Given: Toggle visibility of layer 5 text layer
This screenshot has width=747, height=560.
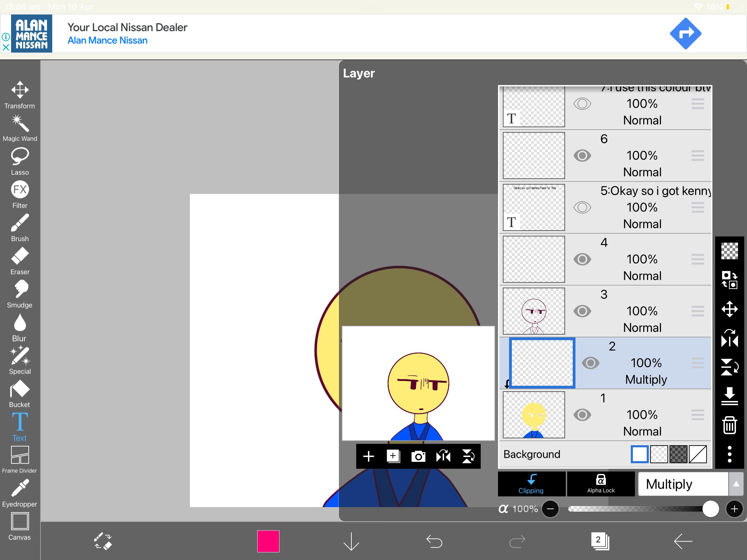Looking at the screenshot, I should [582, 207].
